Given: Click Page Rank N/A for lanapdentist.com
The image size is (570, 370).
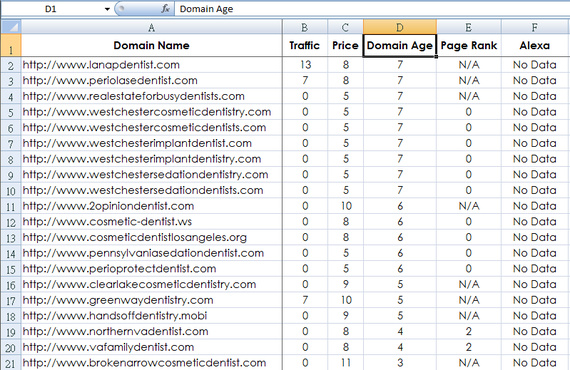Looking at the screenshot, I should [x=469, y=65].
